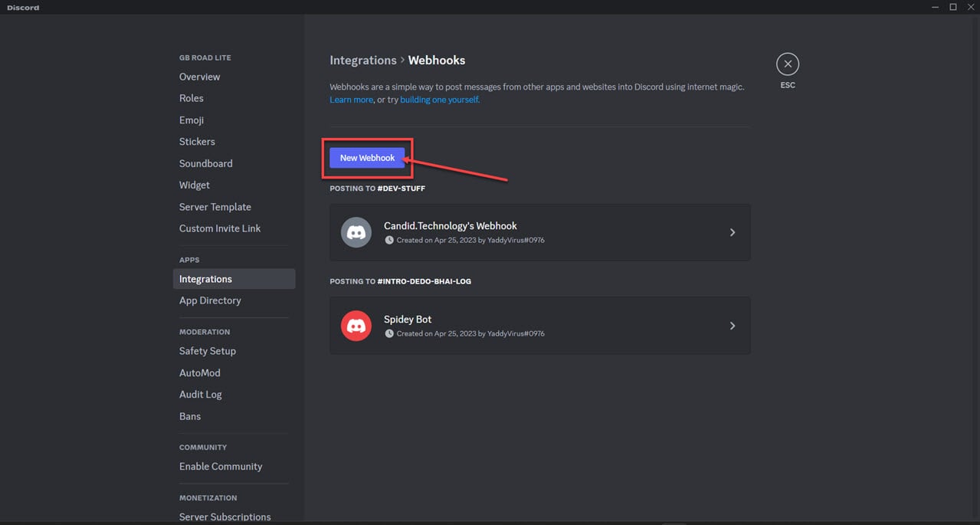Click the ESC close circle icon

coord(787,64)
